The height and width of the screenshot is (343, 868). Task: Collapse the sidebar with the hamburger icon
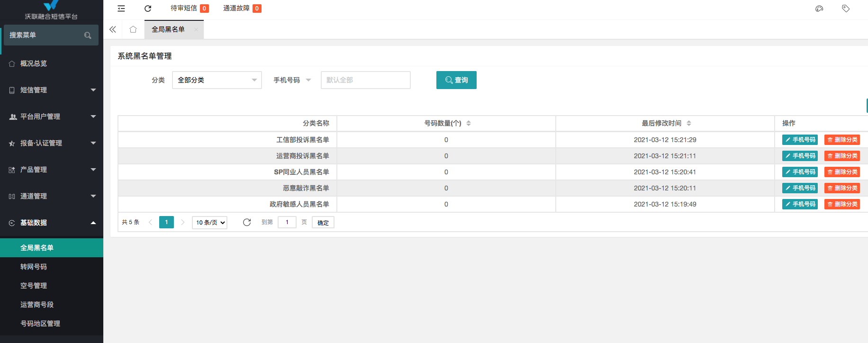121,9
